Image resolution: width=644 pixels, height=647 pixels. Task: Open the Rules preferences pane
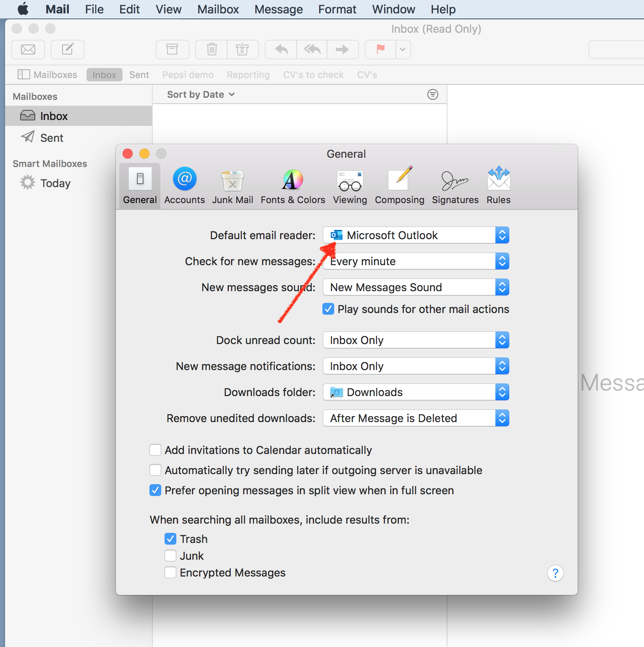[x=499, y=185]
